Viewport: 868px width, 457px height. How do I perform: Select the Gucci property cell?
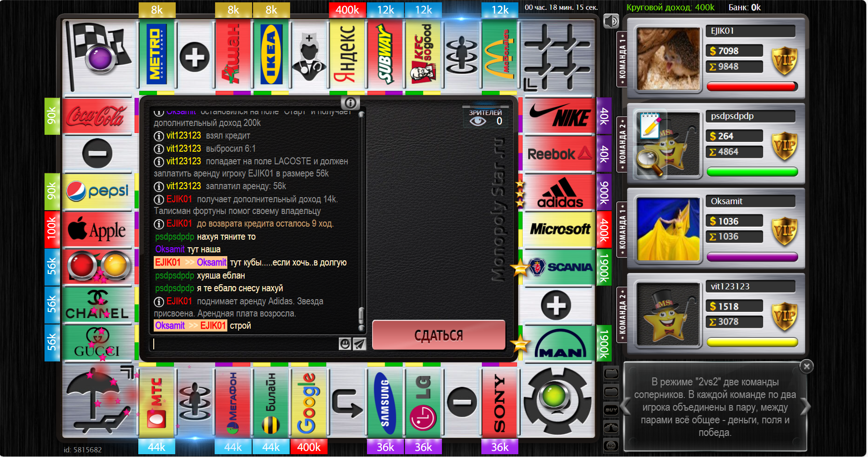tap(98, 343)
